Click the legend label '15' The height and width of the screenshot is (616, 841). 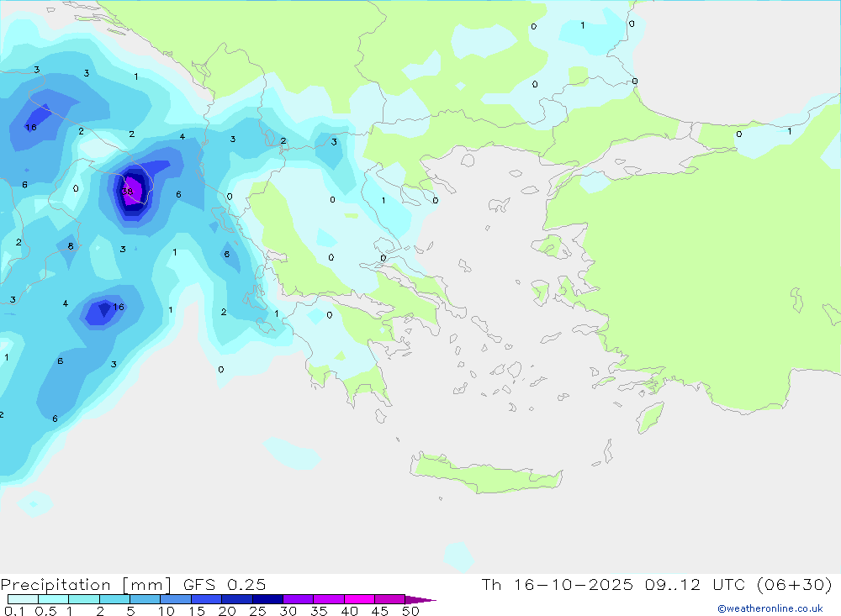[x=197, y=611]
